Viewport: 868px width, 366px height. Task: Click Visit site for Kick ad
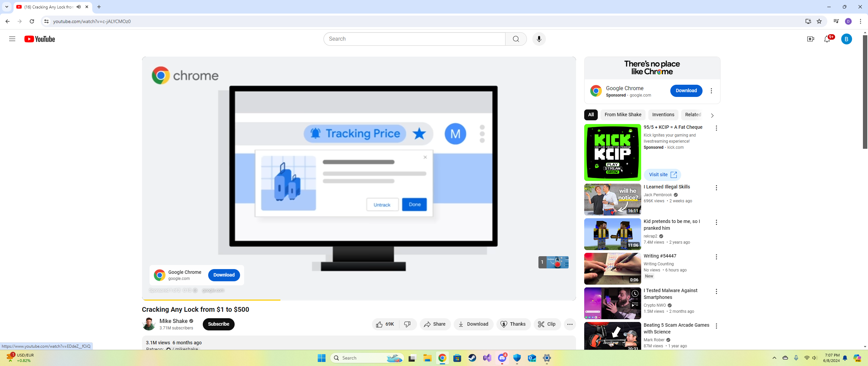(x=662, y=175)
